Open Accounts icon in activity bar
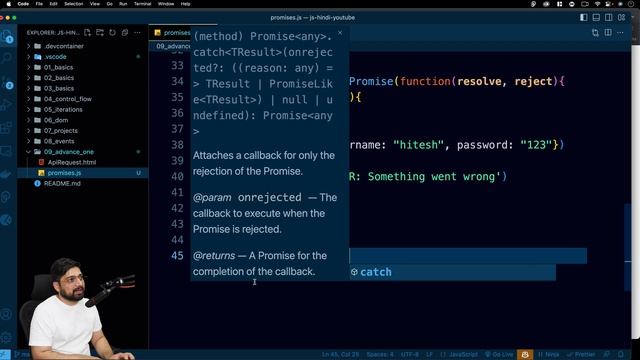The height and width of the screenshot is (360, 640). (x=6, y=314)
